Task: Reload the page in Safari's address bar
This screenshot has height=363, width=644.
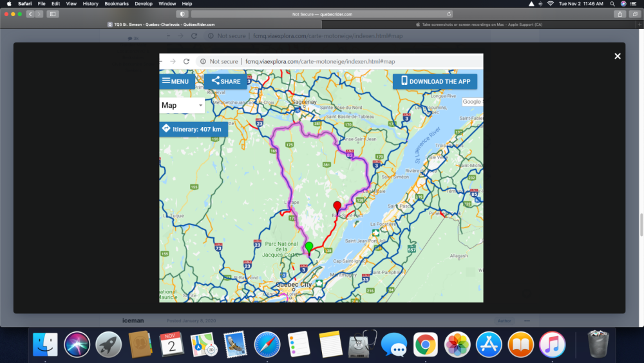Action: coord(448,14)
